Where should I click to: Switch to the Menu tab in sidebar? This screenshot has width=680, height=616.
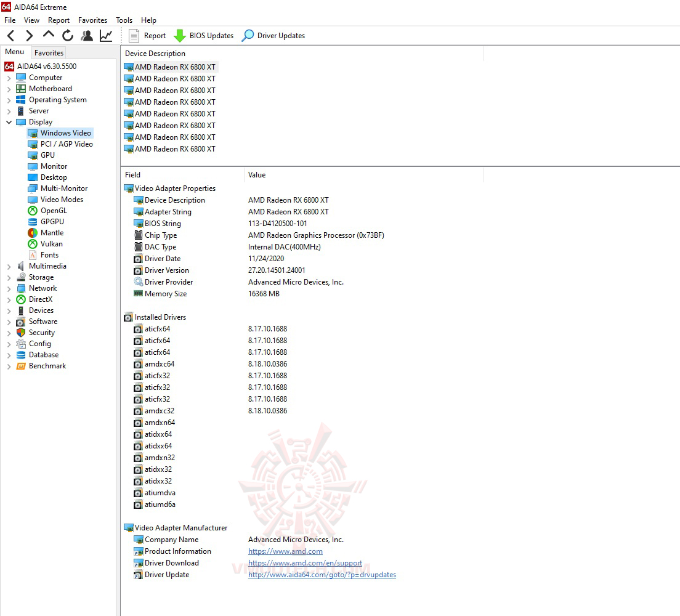[x=15, y=52]
